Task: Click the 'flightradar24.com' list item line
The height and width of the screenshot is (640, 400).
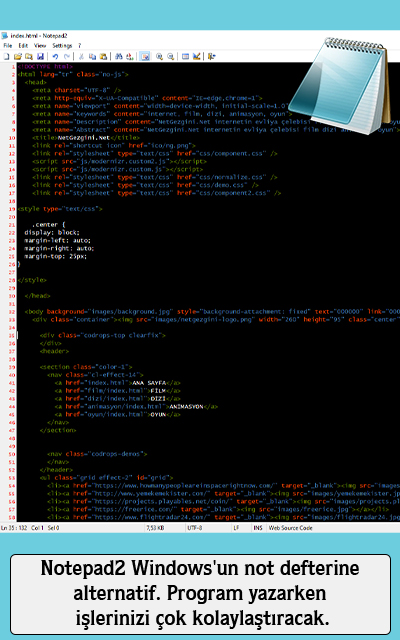Action: click(223, 517)
